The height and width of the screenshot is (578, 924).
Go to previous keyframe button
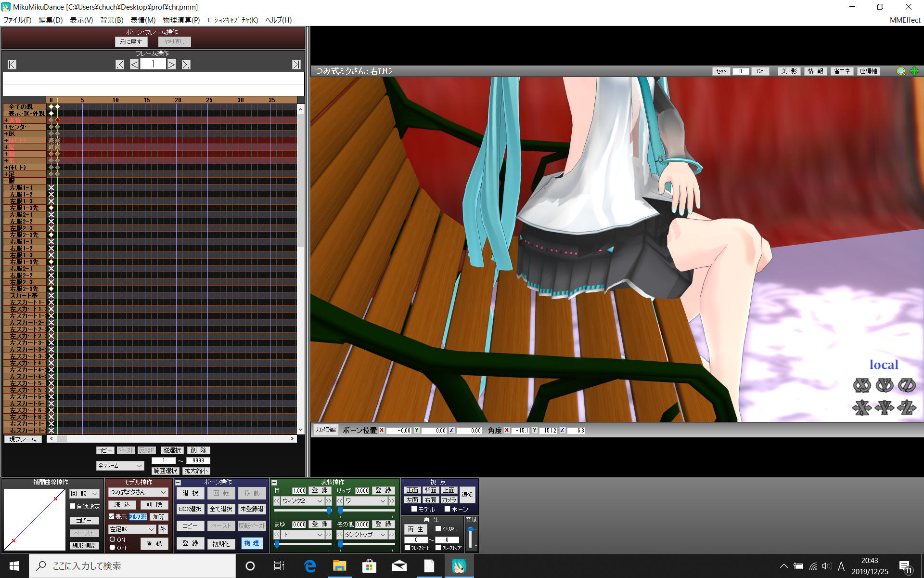[x=120, y=65]
